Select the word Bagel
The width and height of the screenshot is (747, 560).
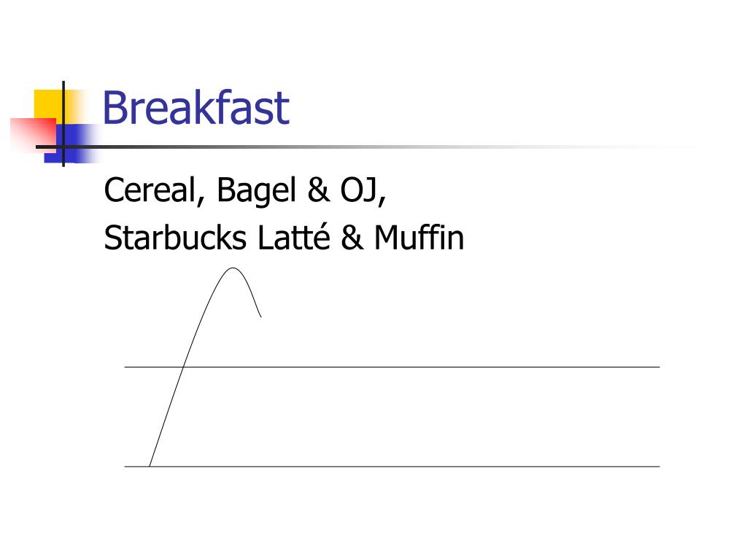point(257,192)
